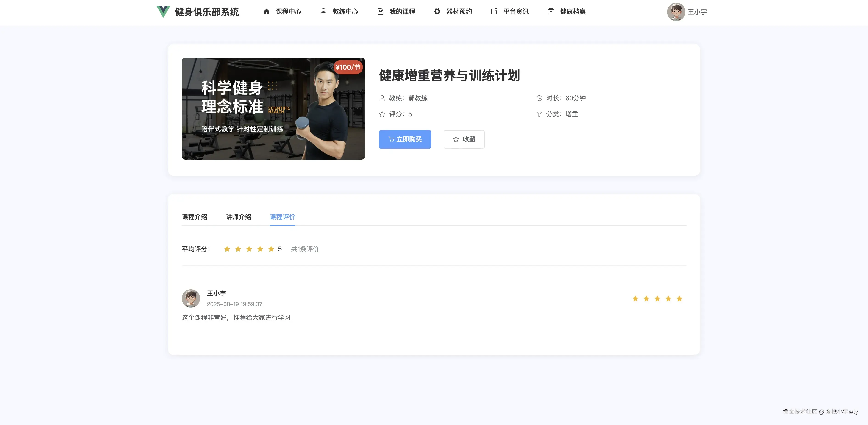The image size is (868, 425).
Task: Switch to the 课程介绍 tab
Action: pyautogui.click(x=195, y=217)
